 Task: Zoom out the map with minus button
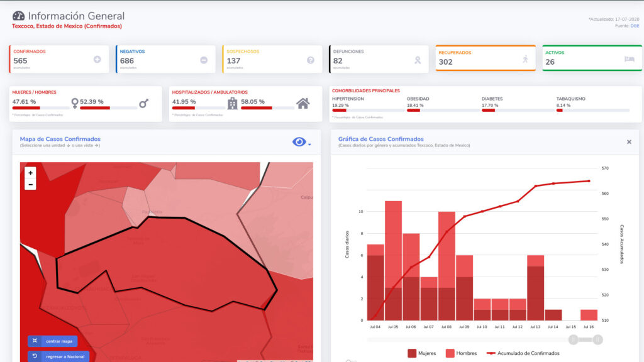[x=31, y=184]
